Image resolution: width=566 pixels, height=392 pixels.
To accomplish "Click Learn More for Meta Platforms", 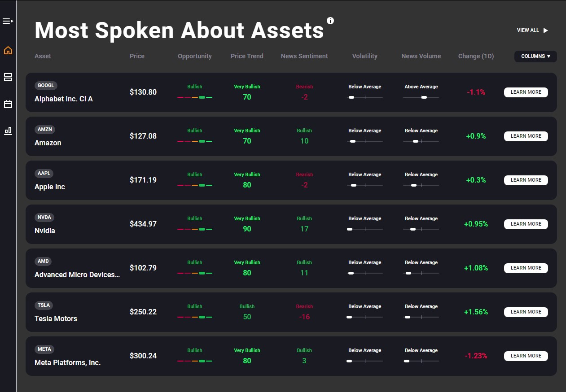I will [x=526, y=356].
